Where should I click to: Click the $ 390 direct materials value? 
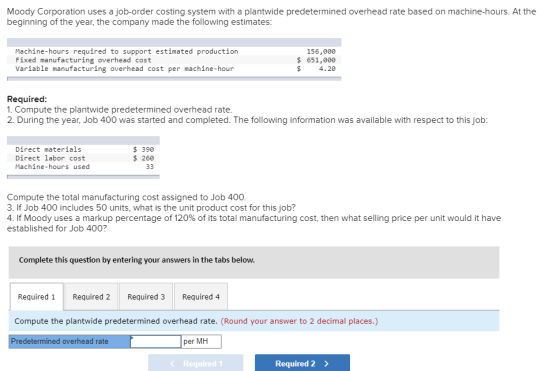[x=143, y=149]
